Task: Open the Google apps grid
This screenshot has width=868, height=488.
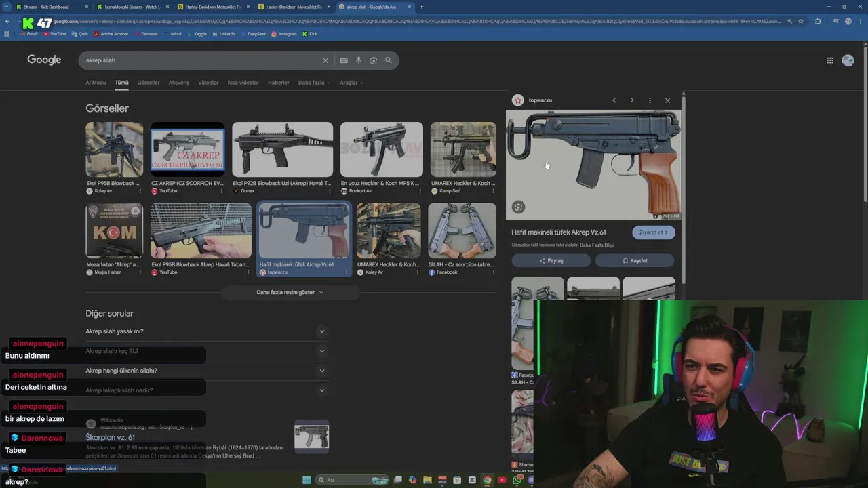Action: tap(830, 60)
